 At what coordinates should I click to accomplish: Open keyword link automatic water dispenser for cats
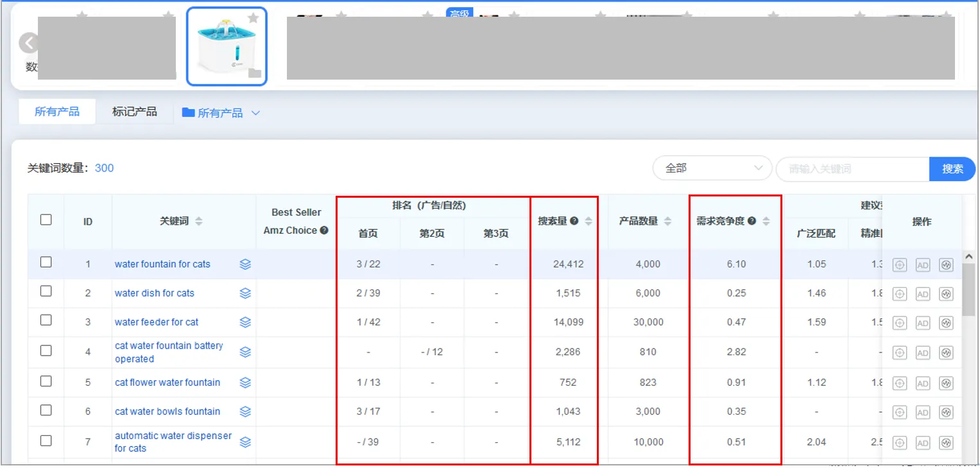pyautogui.click(x=173, y=442)
